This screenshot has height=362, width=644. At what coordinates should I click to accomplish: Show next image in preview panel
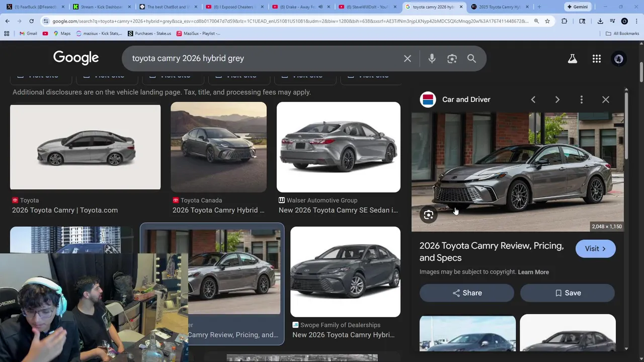click(557, 100)
